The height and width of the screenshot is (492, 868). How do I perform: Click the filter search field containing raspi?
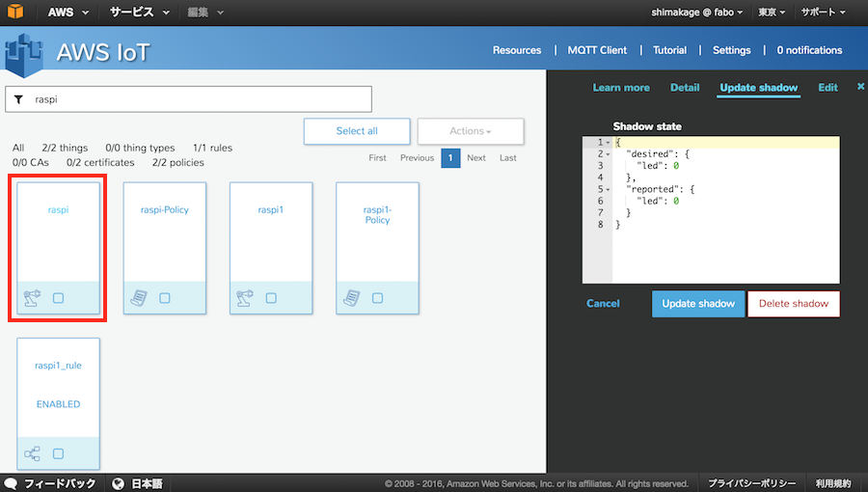[x=198, y=99]
